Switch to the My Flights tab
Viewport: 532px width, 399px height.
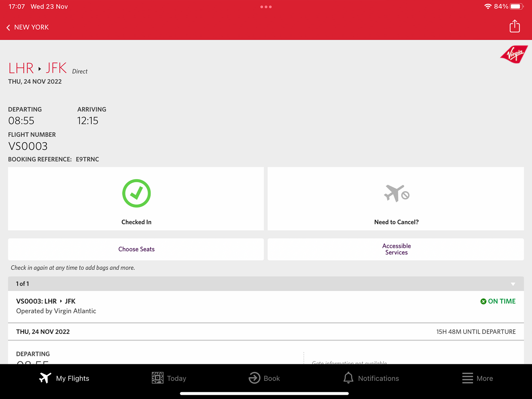(x=64, y=378)
